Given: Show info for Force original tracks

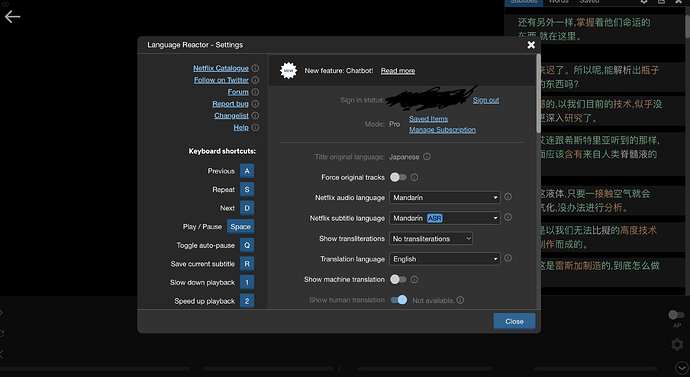Looking at the screenshot, I should point(414,177).
